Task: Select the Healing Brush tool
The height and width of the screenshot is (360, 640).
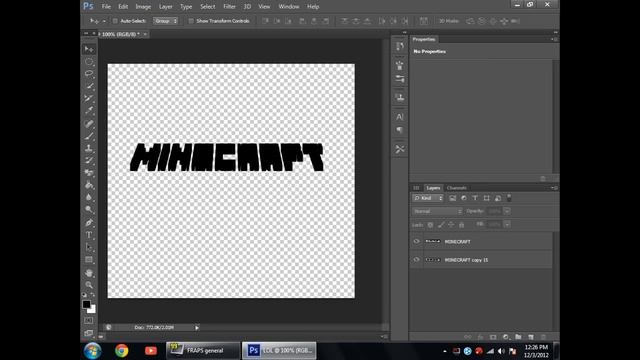Action: point(89,123)
